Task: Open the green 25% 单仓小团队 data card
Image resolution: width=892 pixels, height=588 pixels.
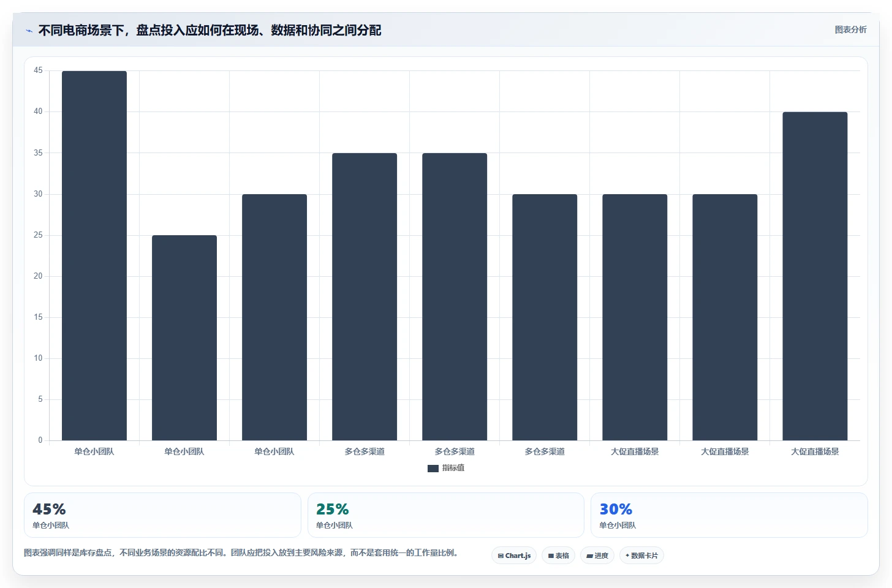Action: pyautogui.click(x=445, y=515)
